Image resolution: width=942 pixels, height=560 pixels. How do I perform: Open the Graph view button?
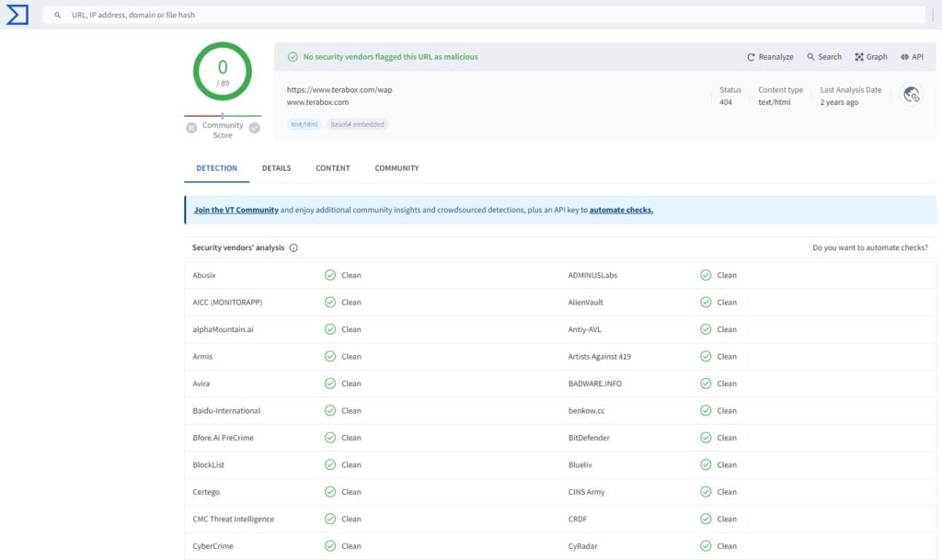(x=871, y=57)
